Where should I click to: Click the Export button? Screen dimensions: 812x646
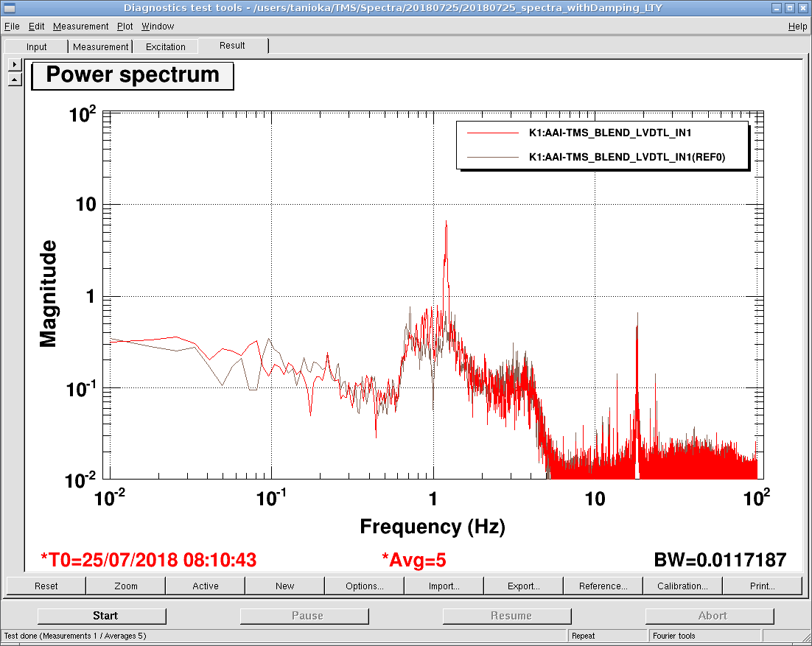click(x=523, y=586)
